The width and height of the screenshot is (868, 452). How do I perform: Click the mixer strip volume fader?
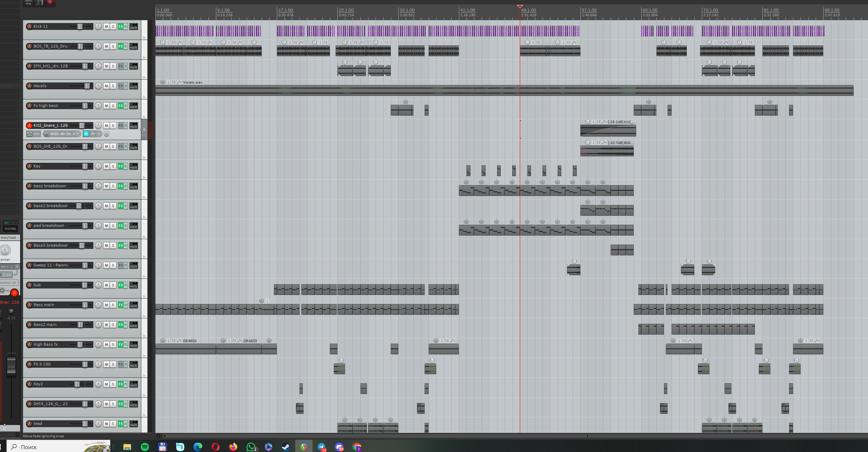pos(11,366)
